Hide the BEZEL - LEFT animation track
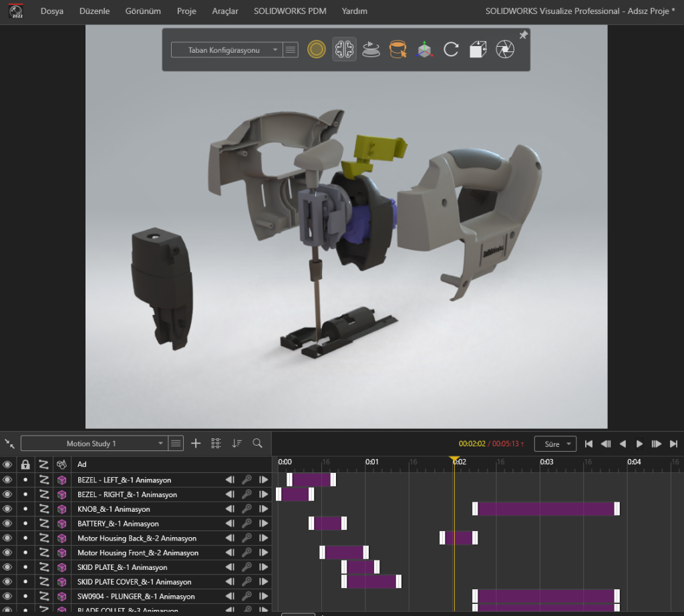This screenshot has width=684, height=616. tap(8, 480)
